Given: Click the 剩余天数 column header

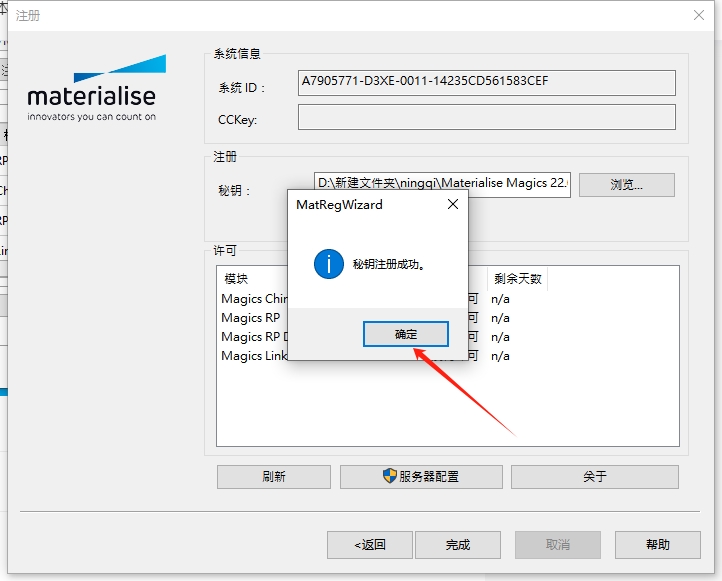Looking at the screenshot, I should pos(518,279).
